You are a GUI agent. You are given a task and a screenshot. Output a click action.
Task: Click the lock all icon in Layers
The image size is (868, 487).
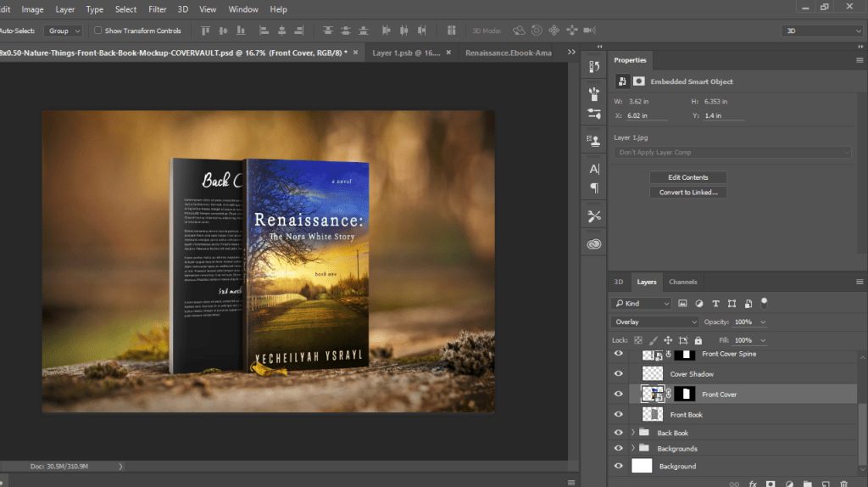click(699, 340)
